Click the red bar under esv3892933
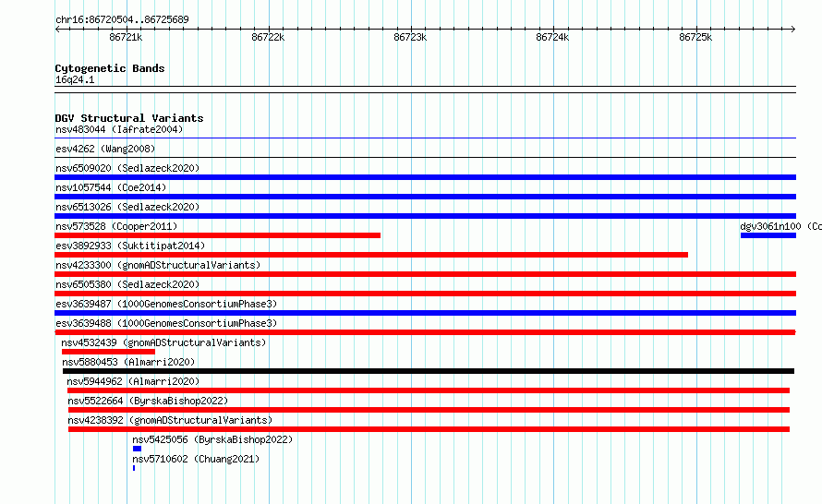 pos(371,255)
